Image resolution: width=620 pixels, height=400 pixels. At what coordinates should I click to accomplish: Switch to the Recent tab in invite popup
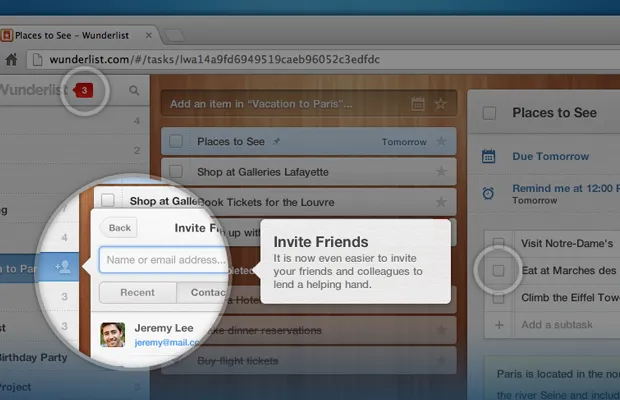[x=138, y=292]
